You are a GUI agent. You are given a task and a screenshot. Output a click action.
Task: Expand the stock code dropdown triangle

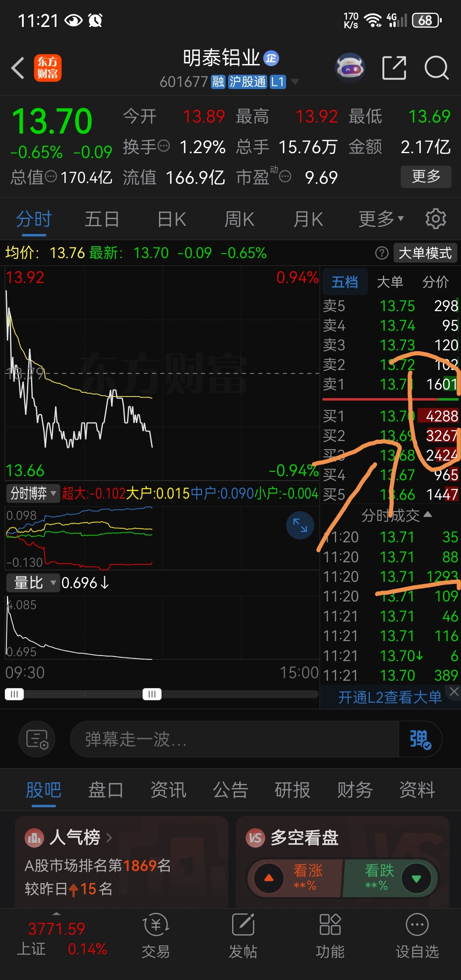(295, 82)
